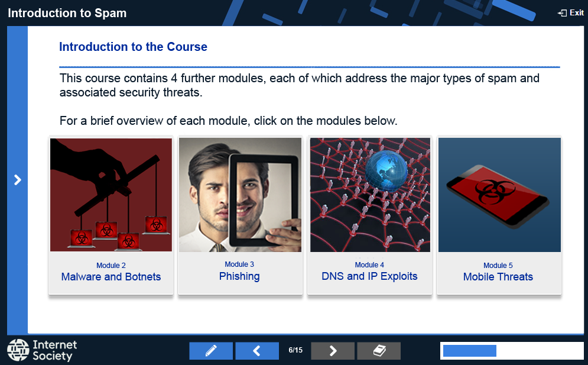Select the Mobile Threats title
Screen dimensions: 588x365
click(498, 277)
